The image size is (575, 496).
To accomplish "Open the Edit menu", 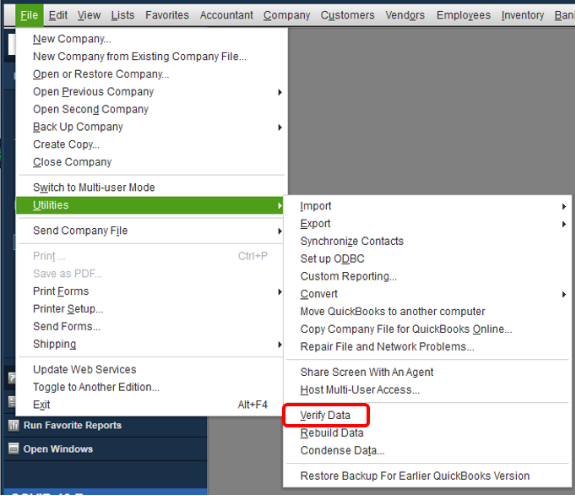I will pyautogui.click(x=58, y=15).
